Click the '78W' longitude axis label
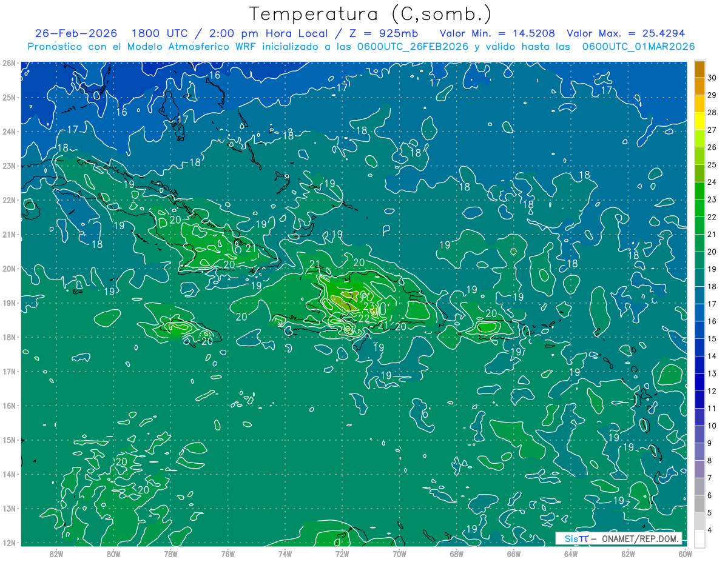Image resolution: width=728 pixels, height=562 pixels. click(x=170, y=554)
